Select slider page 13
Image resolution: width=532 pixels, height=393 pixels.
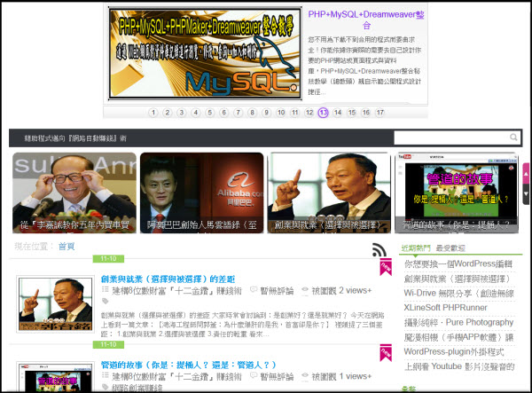(323, 113)
